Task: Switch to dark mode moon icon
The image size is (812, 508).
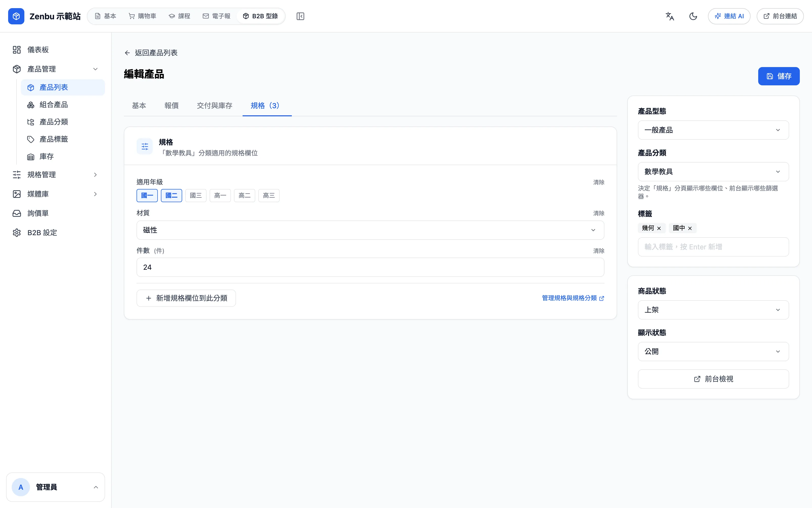Action: coord(693,16)
